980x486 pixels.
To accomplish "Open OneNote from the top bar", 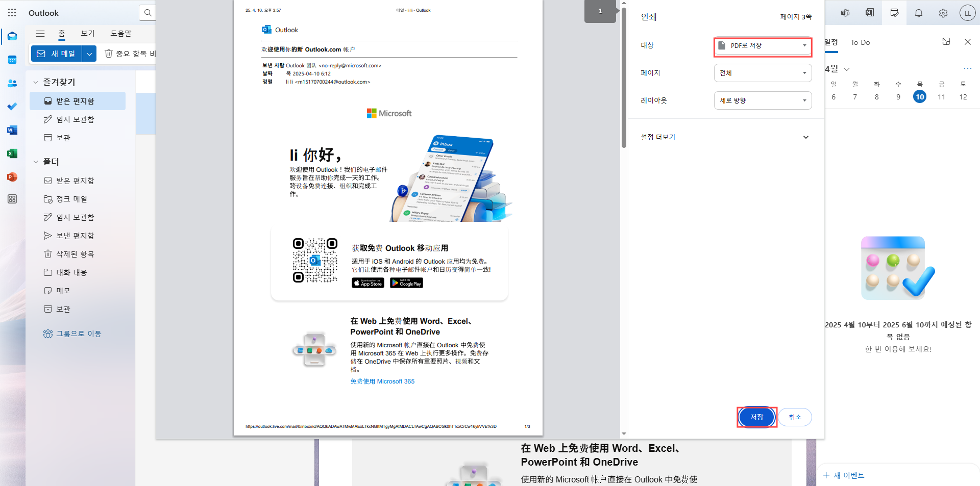I will 870,13.
